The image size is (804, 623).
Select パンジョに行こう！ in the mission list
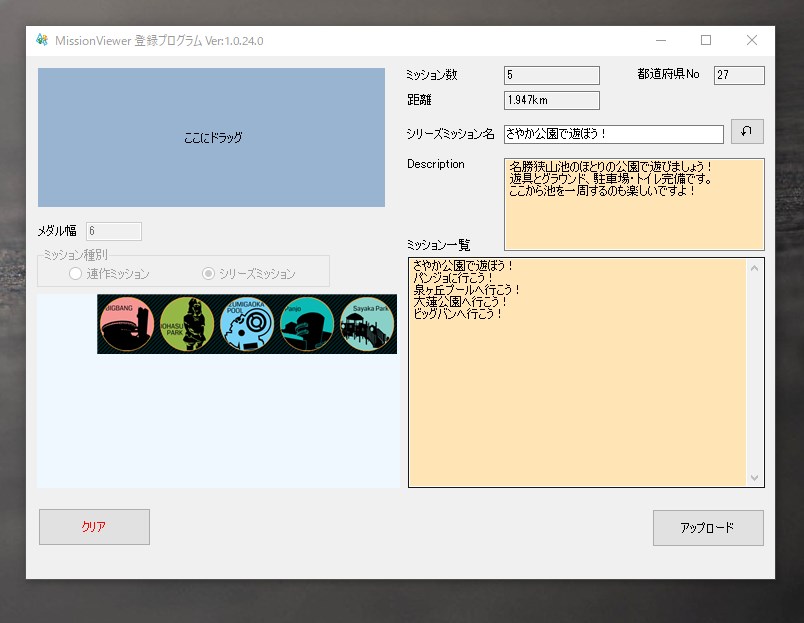coord(453,278)
